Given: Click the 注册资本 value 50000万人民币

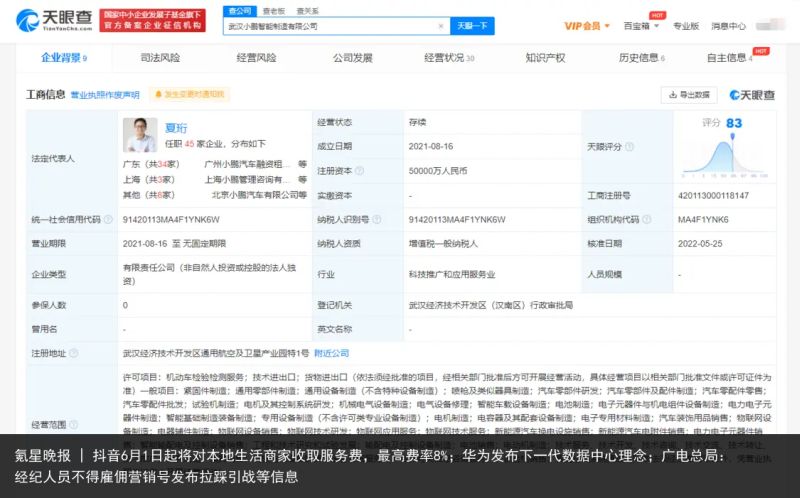Looking at the screenshot, I should (438, 171).
